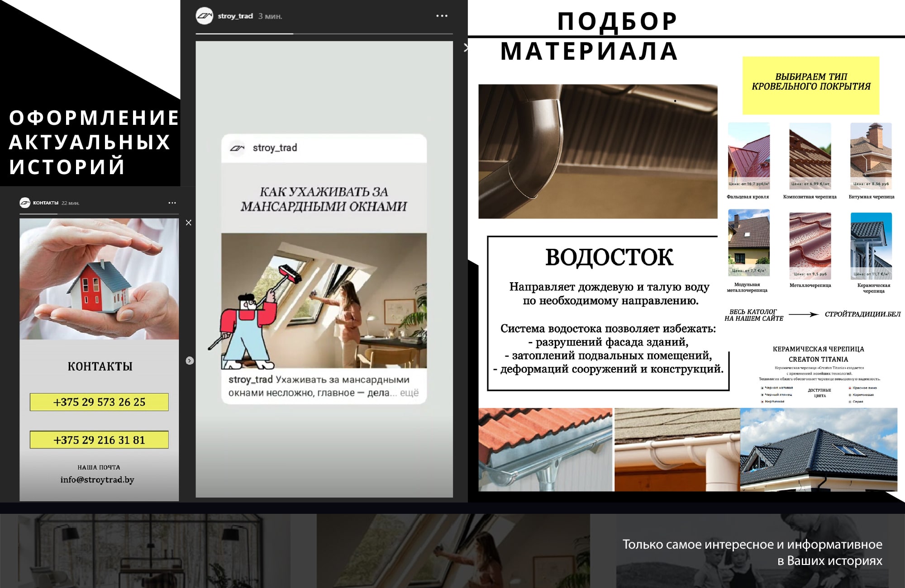The width and height of the screenshot is (905, 588).
Task: Click the stroy_trad avatar in the main story header
Action: pos(205,16)
